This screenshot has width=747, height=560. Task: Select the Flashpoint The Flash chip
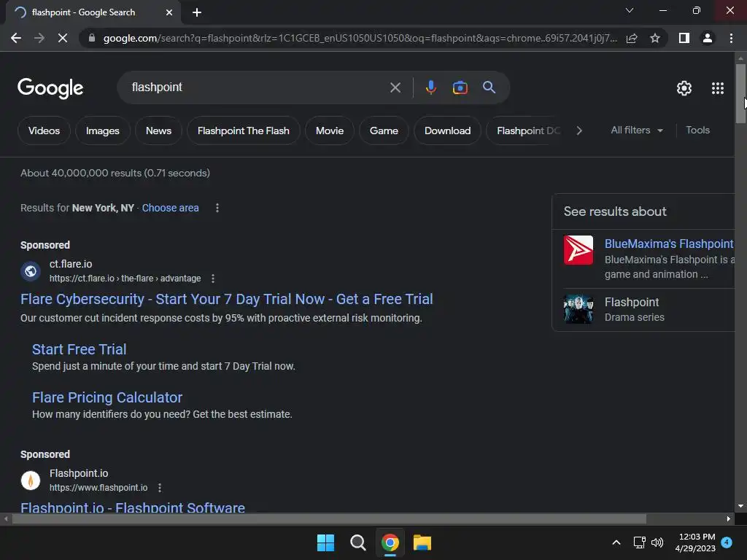pos(244,131)
